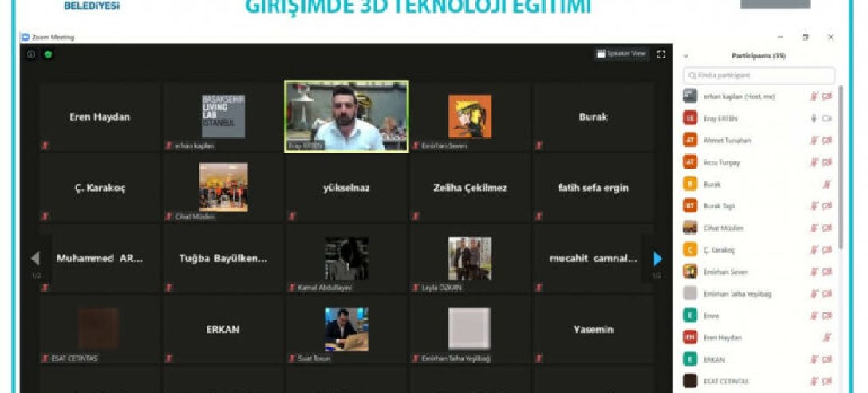The height and width of the screenshot is (393, 868).
Task: Toggle Eray ERTEN's camera icon
Action: (827, 118)
